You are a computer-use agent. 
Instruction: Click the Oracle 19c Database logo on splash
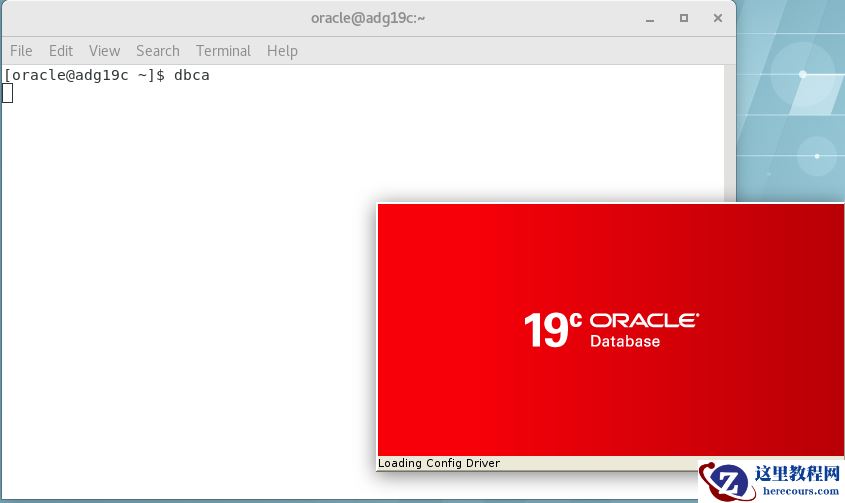click(x=611, y=329)
